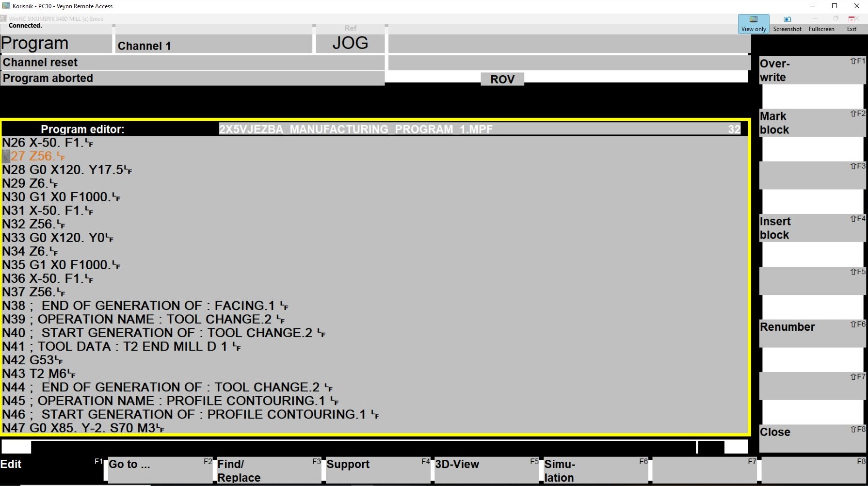Screen dimensions: 868x486
Task: Switch to the 3D-View softkey
Action: 486,470
